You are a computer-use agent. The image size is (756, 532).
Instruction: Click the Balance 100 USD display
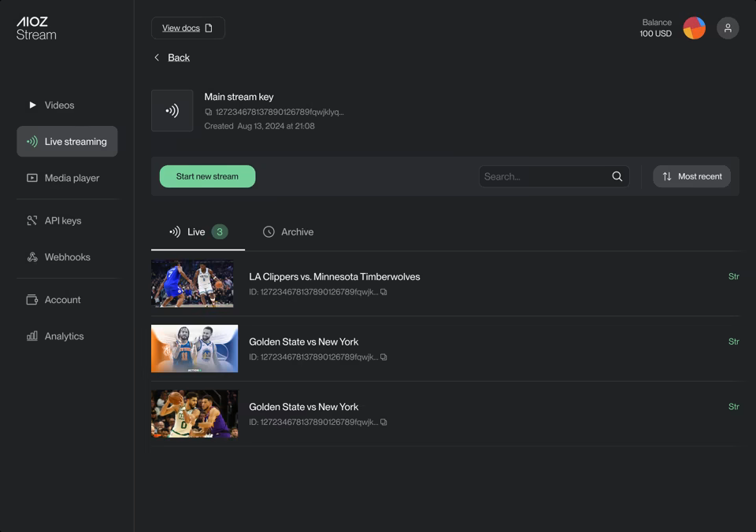coord(655,28)
